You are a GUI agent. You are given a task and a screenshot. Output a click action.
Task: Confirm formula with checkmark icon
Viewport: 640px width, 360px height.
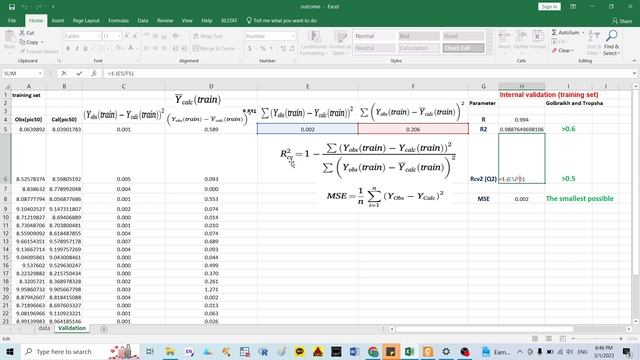(79, 73)
